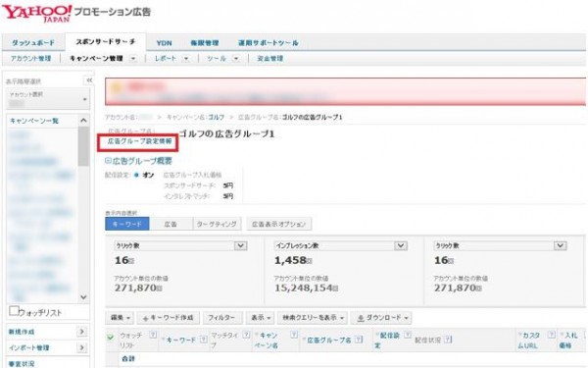Click the arrow icon beside 新規作成
This screenshot has width=588, height=368.
coord(81,332)
